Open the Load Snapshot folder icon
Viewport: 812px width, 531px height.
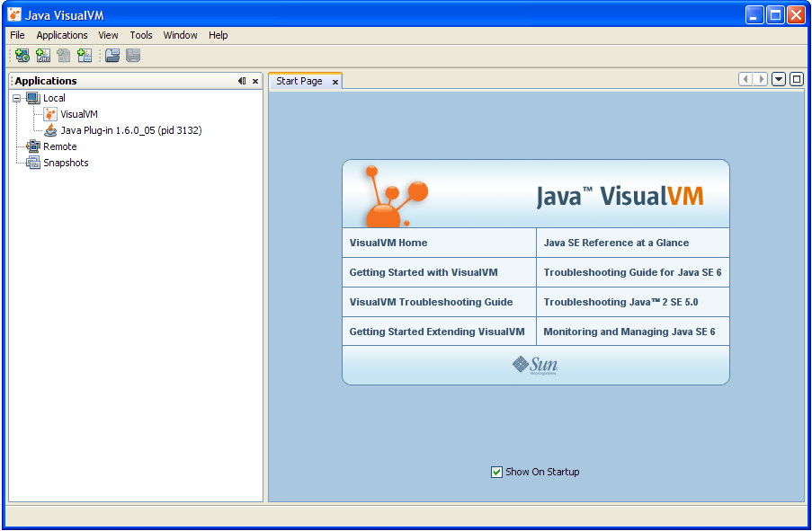112,55
